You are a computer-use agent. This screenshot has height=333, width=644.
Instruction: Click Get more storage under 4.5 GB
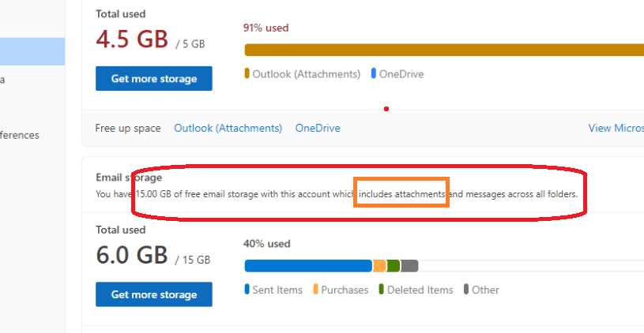(154, 78)
